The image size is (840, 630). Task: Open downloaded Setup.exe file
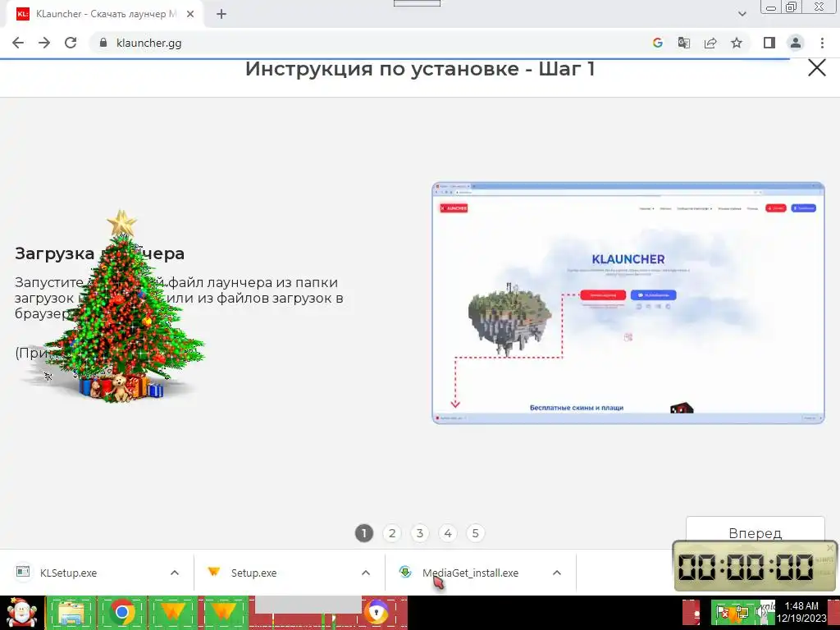pos(253,573)
